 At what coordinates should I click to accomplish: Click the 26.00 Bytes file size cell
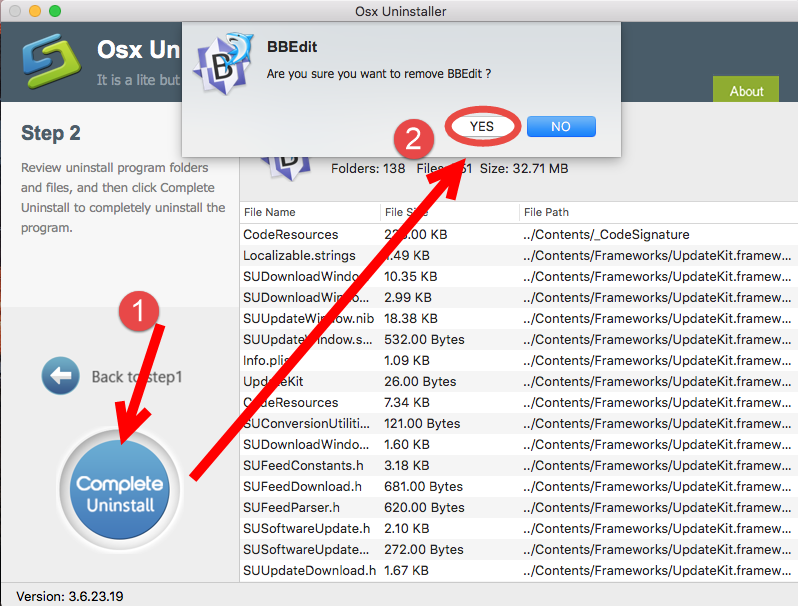coord(420,382)
